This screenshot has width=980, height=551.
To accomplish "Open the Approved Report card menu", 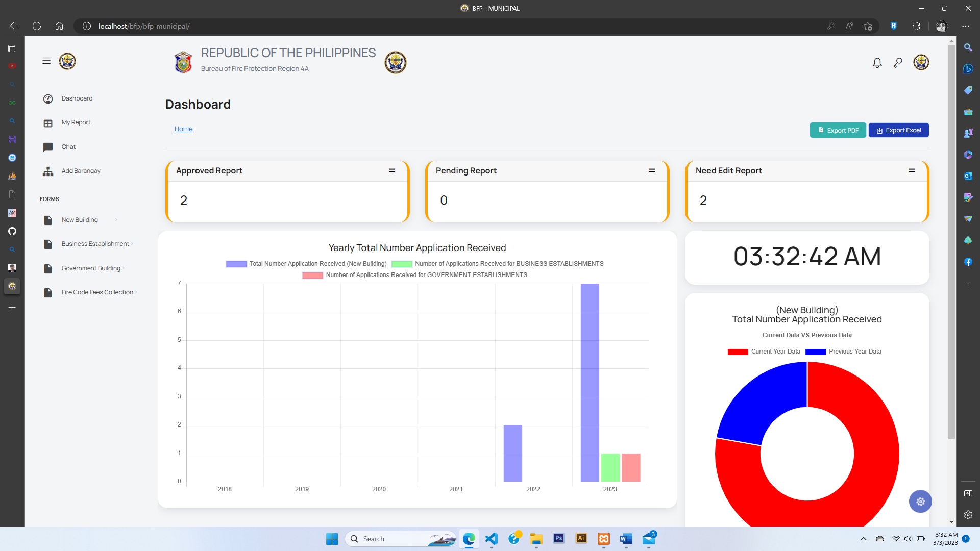I will (392, 170).
